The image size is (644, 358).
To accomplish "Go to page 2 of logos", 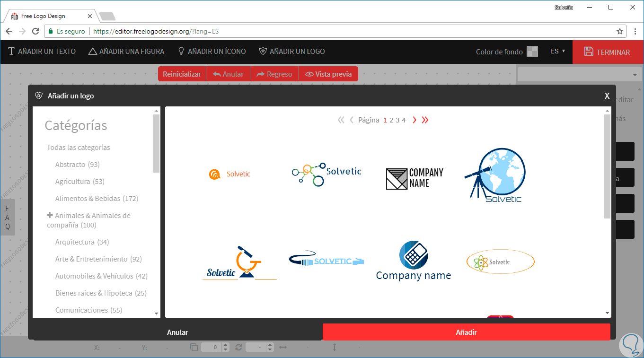I will coord(391,120).
